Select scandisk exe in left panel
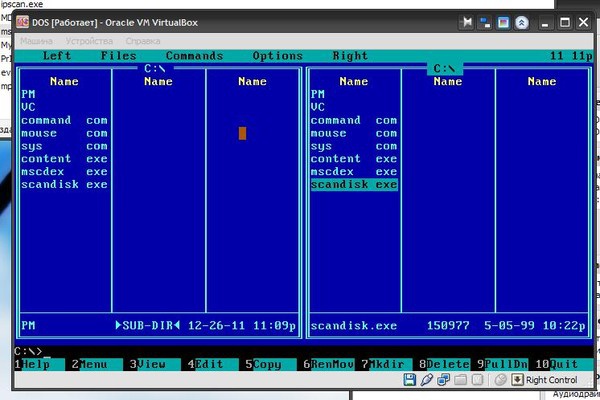The height and width of the screenshot is (400, 600). 65,184
